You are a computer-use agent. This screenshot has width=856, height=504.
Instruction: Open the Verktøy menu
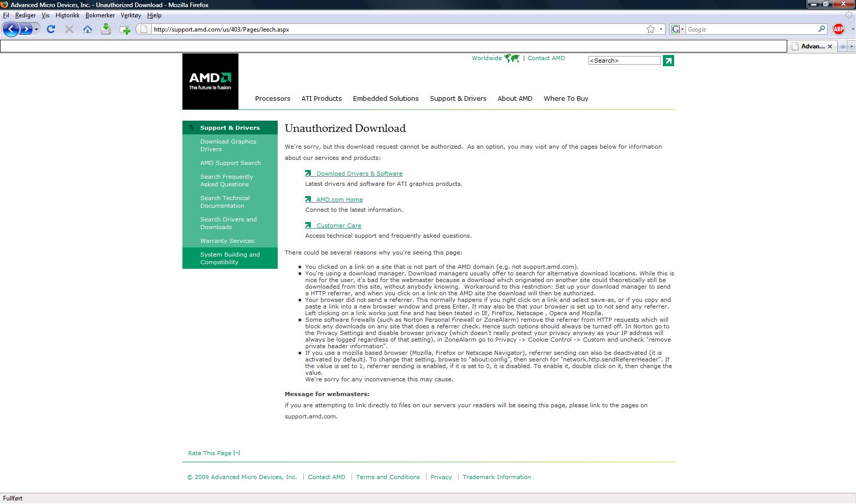click(x=130, y=15)
